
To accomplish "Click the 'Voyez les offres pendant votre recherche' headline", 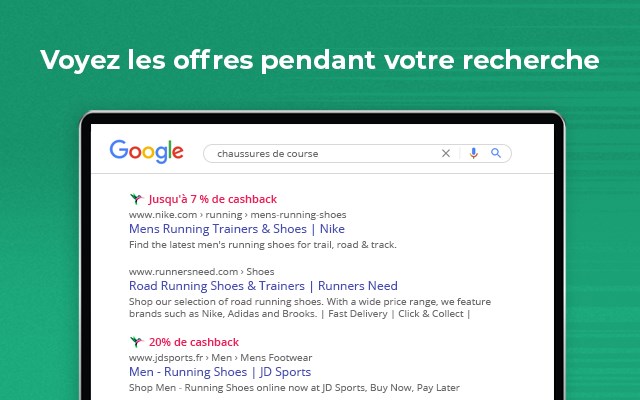I will 320,60.
